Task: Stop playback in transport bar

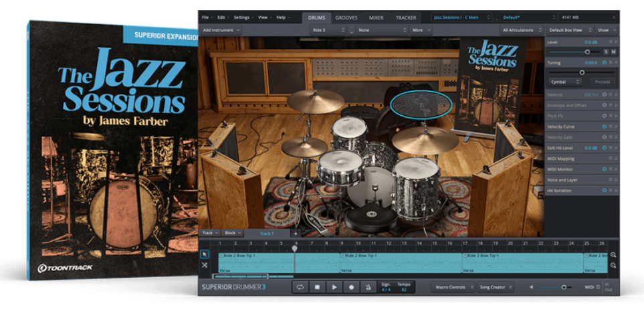Action: pyautogui.click(x=317, y=287)
